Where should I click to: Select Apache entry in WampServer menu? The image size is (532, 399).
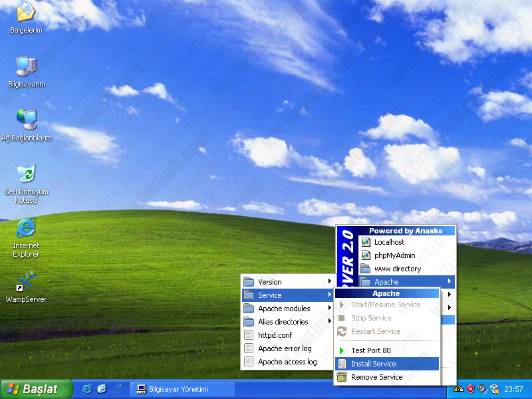[x=406, y=281]
